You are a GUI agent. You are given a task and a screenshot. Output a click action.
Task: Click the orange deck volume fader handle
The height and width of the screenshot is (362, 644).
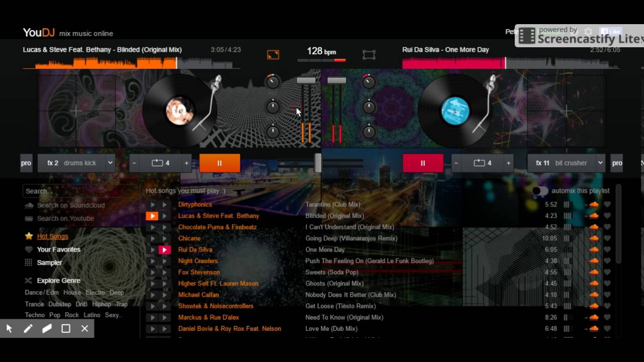coord(306,80)
